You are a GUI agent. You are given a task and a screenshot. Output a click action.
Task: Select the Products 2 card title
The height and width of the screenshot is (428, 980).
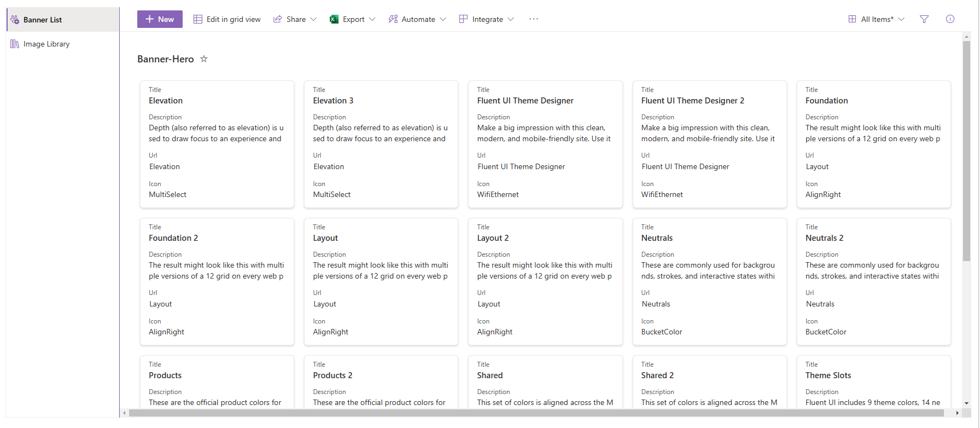332,375
